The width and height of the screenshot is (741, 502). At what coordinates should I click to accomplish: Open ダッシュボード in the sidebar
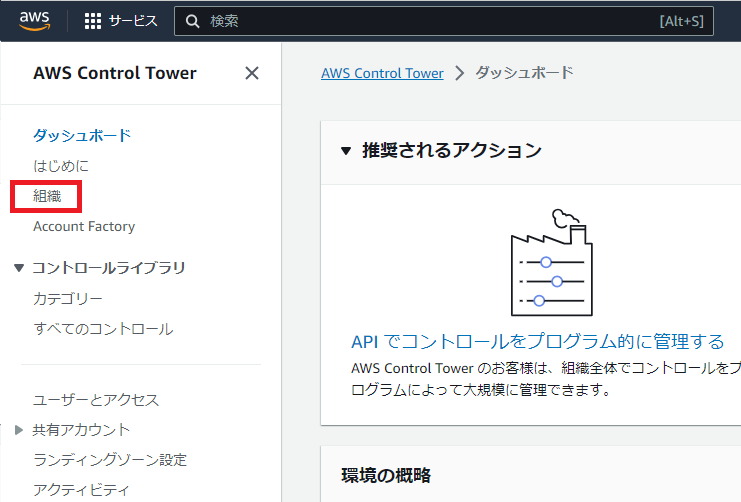82,136
